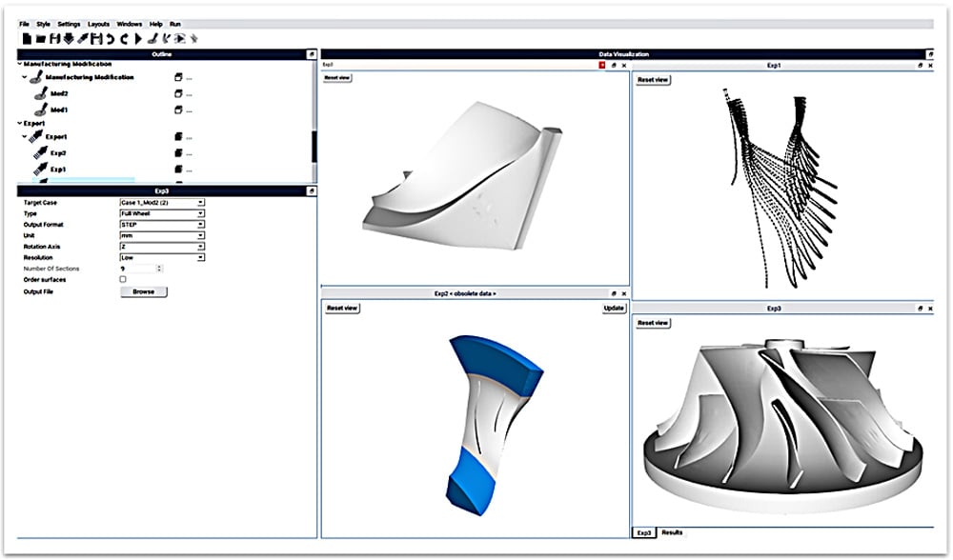Click the Number Of Sections spinner arrows
This screenshot has height=560, width=953.
159,269
